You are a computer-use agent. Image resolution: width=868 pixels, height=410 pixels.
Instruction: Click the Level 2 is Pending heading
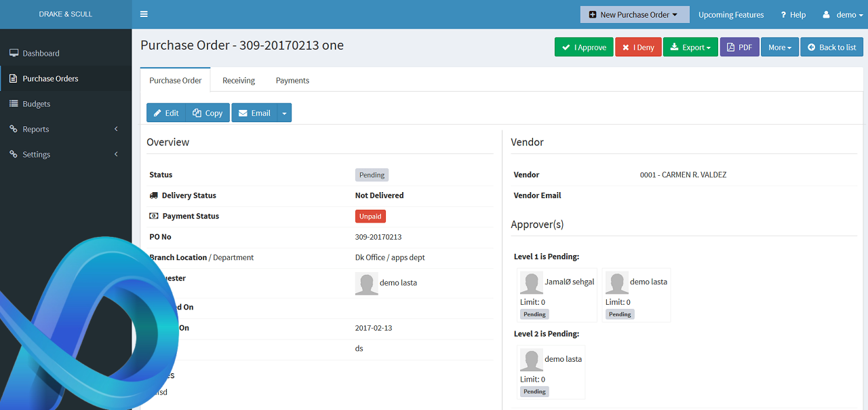(547, 334)
